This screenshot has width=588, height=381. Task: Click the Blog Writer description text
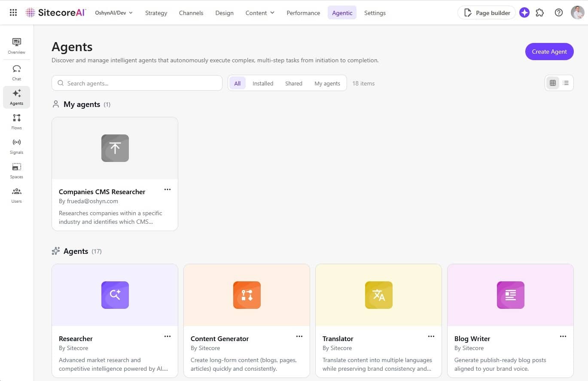tap(500, 364)
